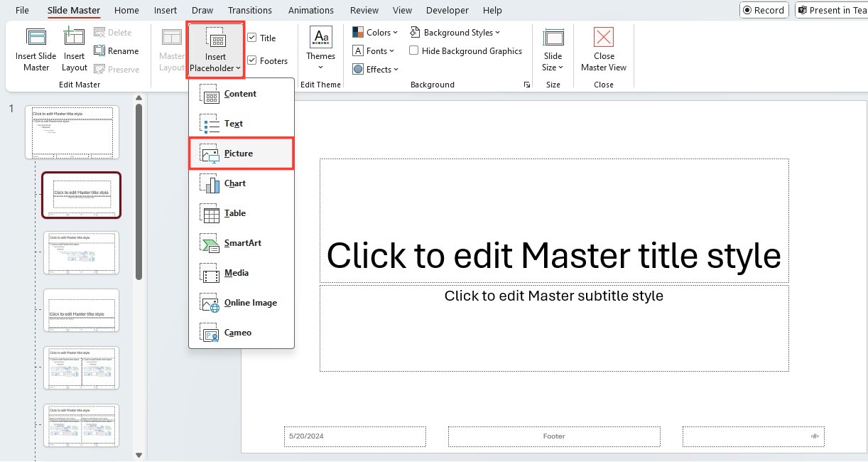Choose Media placeholder from the menu

(242, 273)
